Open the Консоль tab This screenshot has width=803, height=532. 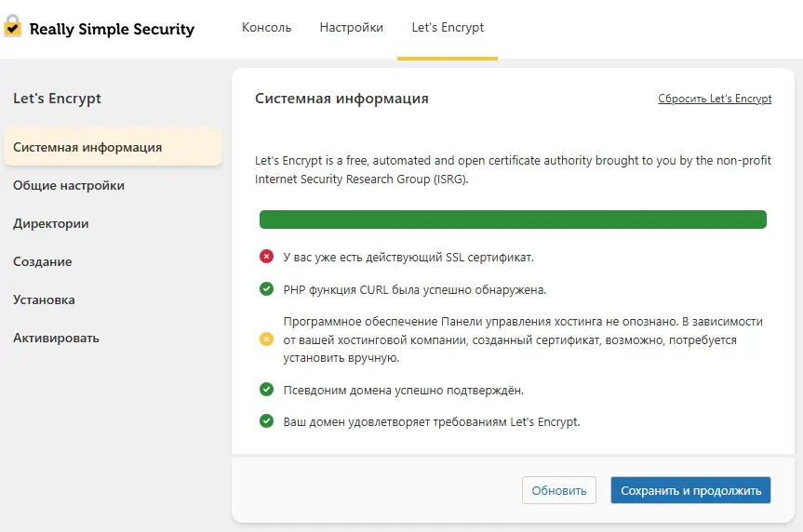pos(266,28)
